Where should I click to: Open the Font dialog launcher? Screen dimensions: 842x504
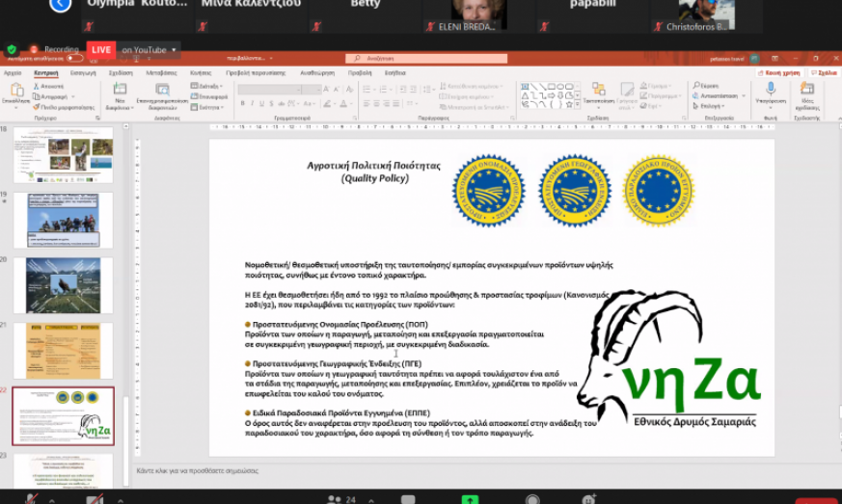pos(355,119)
